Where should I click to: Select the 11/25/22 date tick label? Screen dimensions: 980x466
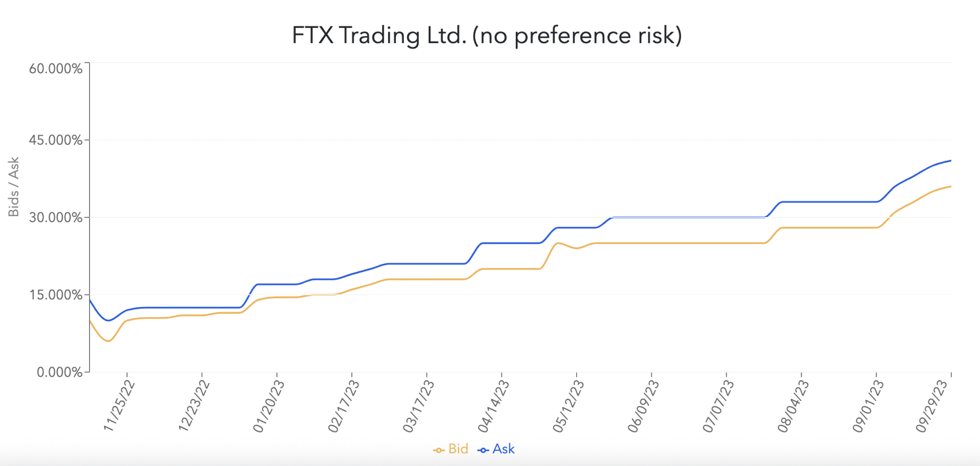point(119,406)
